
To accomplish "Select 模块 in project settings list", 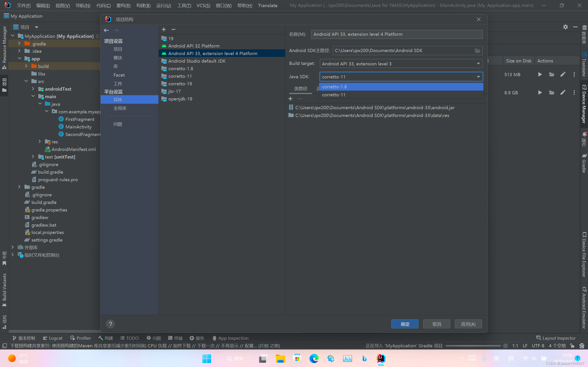I will pos(118,58).
